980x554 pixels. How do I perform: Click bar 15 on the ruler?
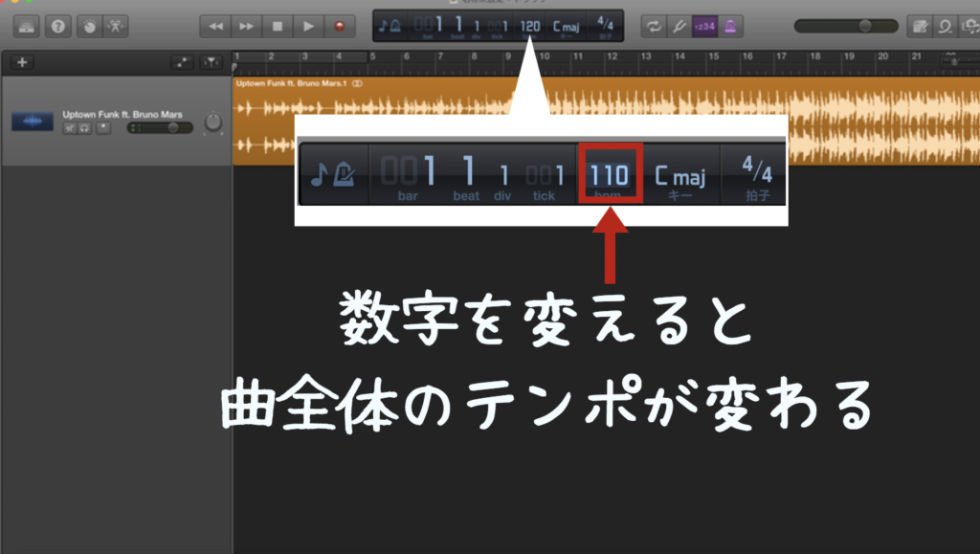point(713,56)
